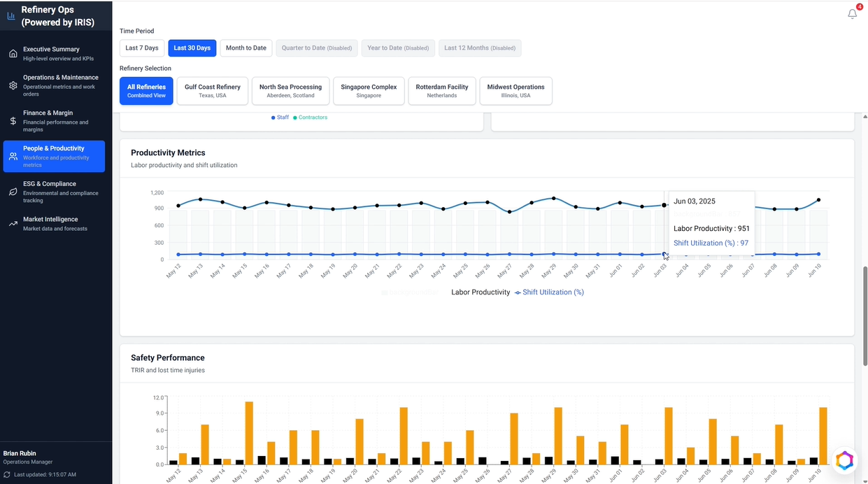The image size is (868, 484).
Task: Click the Shift Utilization (%) : 97 tooltip value
Action: (711, 243)
